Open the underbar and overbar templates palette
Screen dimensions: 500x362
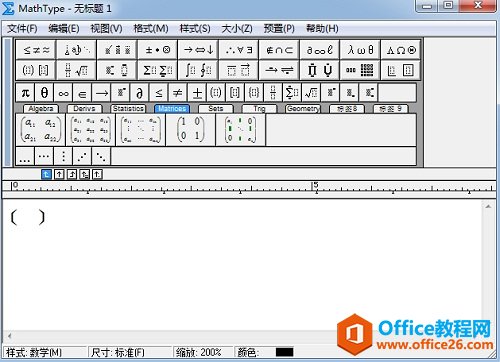point(239,70)
